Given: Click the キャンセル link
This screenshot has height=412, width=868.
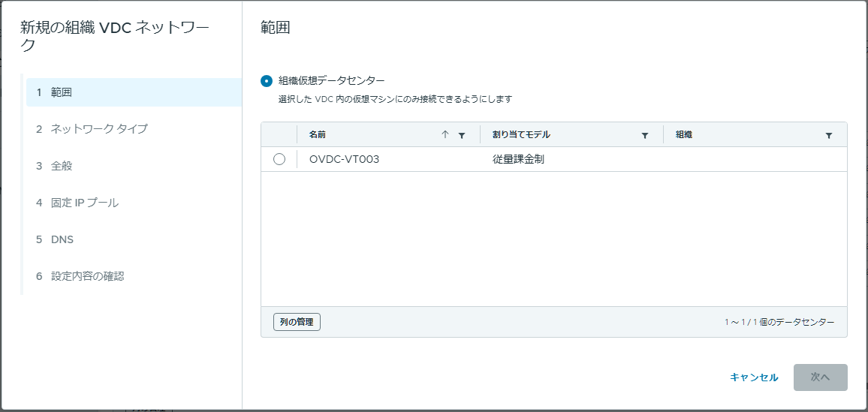Looking at the screenshot, I should coord(754,377).
